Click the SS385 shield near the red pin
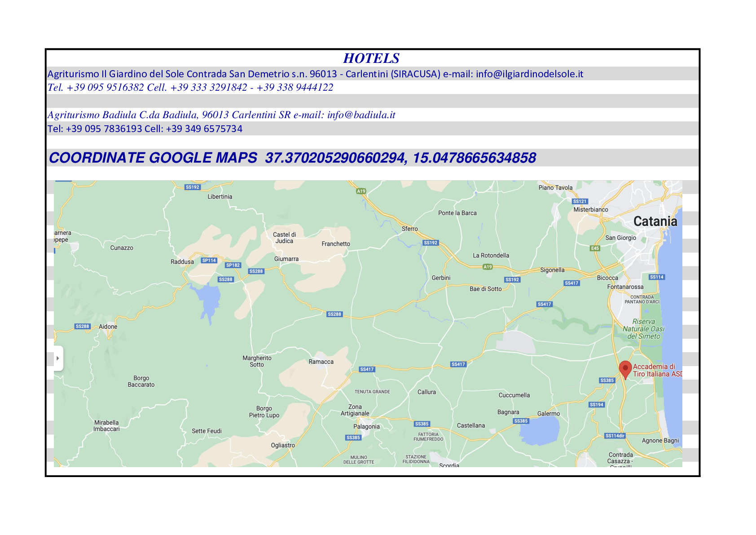Viewport: 756px width, 535px height. tap(607, 380)
